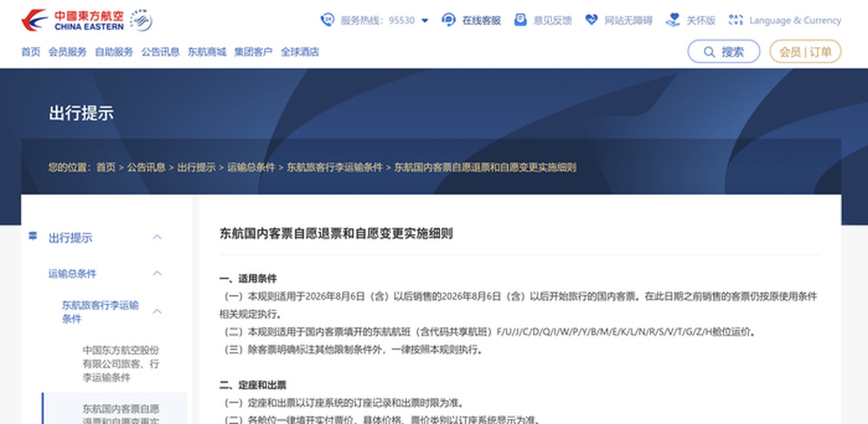Open Language & Currency settings
The width and height of the screenshot is (868, 424).
pyautogui.click(x=795, y=21)
